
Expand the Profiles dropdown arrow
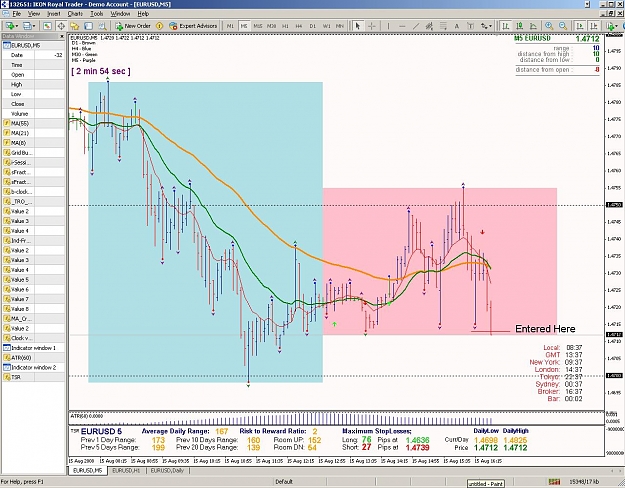[34, 26]
